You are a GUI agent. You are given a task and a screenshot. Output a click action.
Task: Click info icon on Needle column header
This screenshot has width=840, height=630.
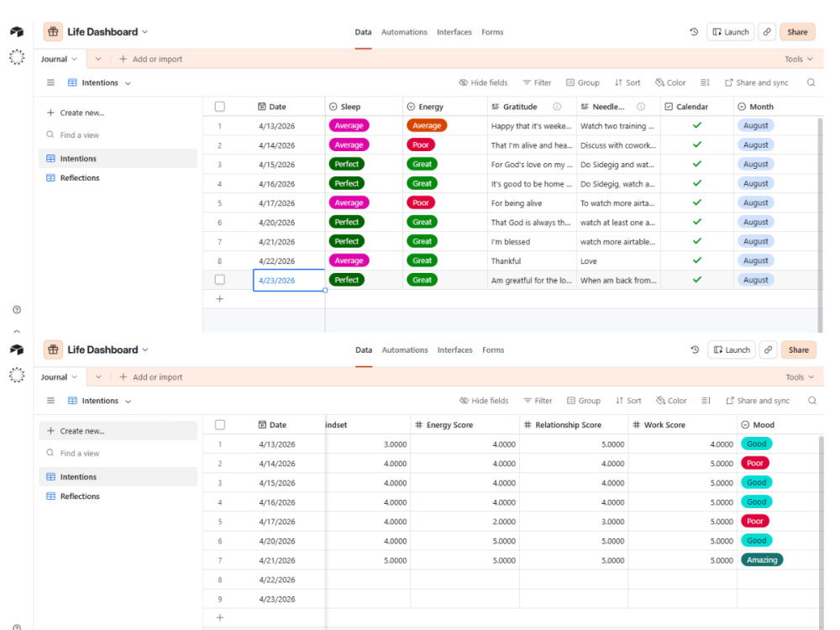(641, 107)
